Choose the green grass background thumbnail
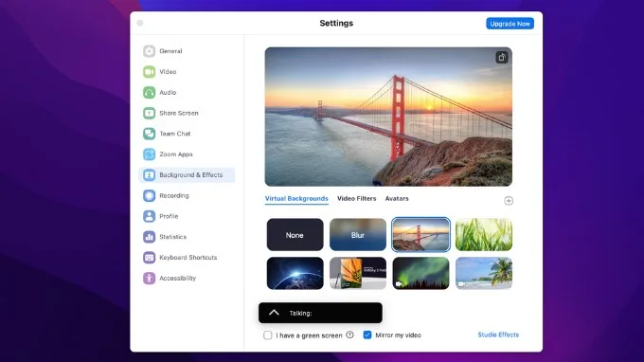Screen dimensions: 644x362 [484, 235]
